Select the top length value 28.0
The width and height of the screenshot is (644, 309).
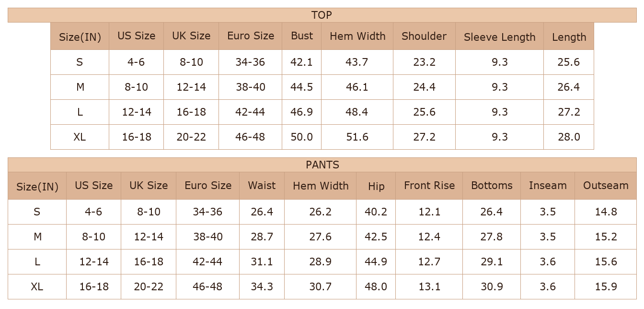click(x=569, y=137)
